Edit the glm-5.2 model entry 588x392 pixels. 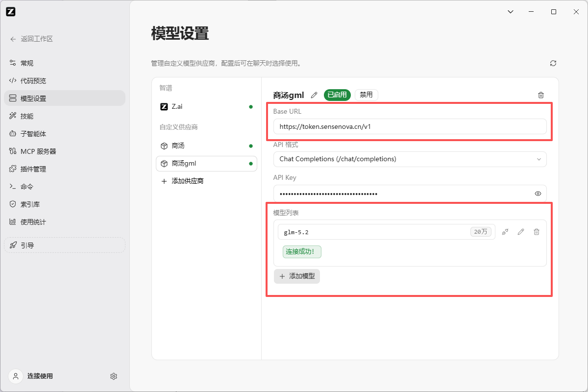click(521, 232)
